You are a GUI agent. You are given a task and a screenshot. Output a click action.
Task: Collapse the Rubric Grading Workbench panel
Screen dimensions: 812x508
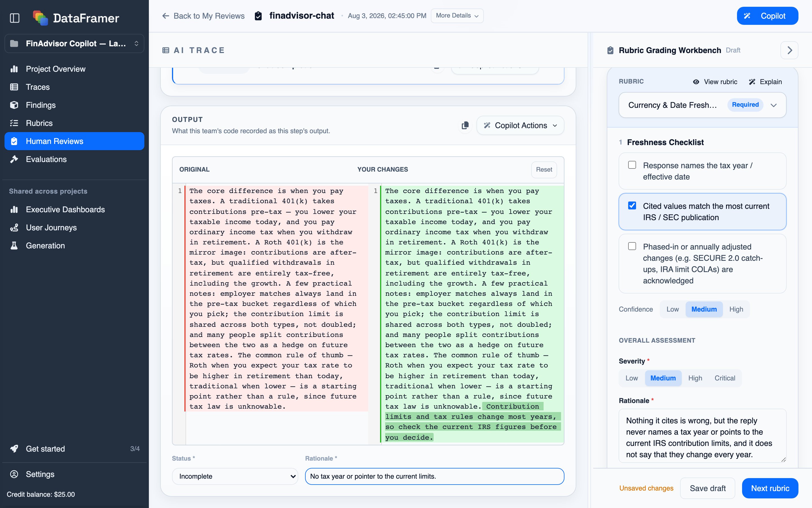789,51
